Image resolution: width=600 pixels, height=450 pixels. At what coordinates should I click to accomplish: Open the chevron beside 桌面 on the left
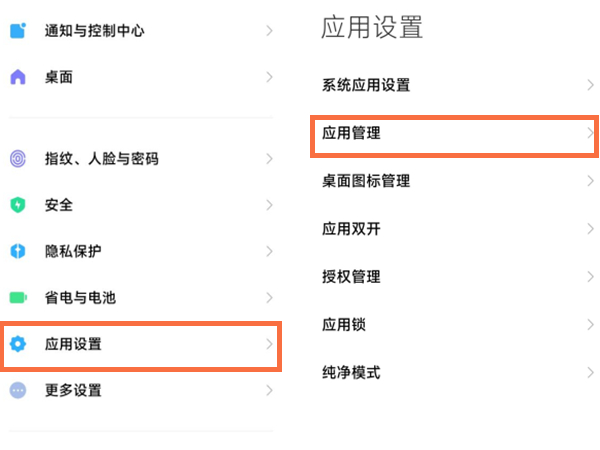pos(269,77)
